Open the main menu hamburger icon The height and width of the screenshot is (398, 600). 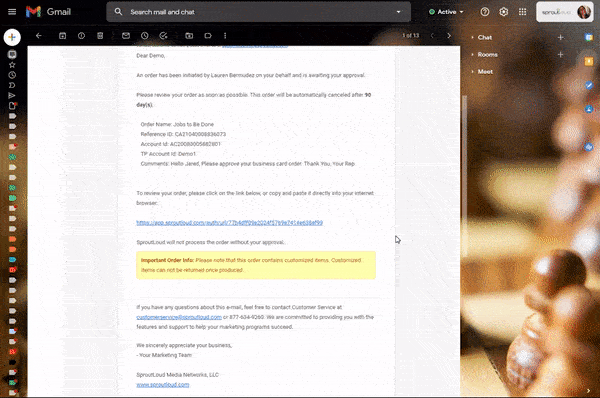click(12, 12)
